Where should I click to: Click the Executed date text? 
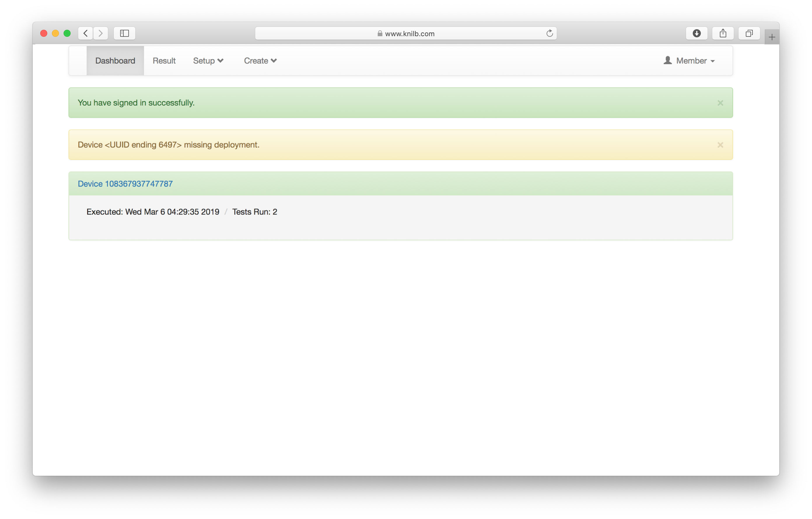tap(153, 212)
